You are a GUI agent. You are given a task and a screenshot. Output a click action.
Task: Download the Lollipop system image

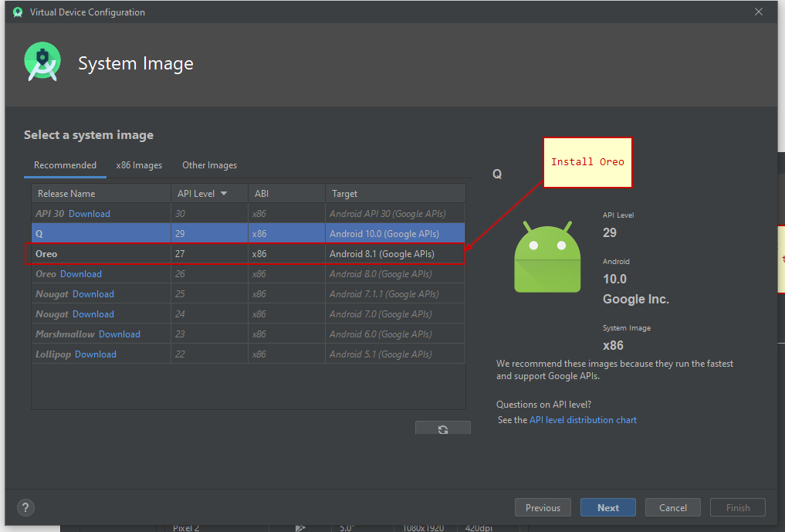[x=95, y=354]
